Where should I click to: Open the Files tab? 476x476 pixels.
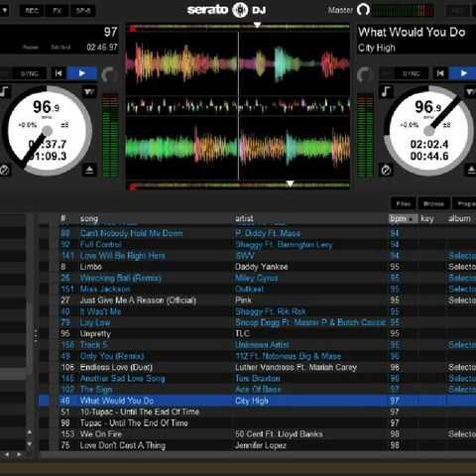click(404, 203)
